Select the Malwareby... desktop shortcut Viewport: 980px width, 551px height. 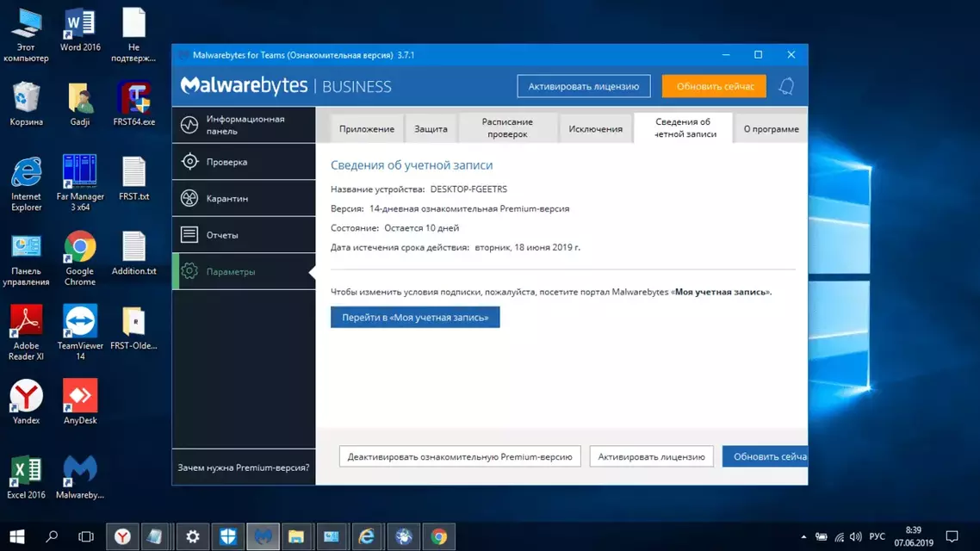(80, 477)
